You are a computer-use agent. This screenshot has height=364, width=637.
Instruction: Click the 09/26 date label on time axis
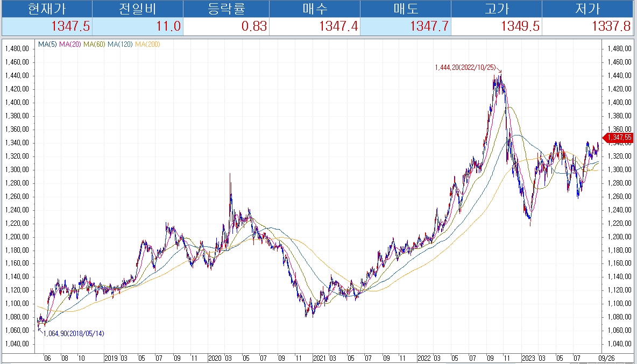(607, 358)
